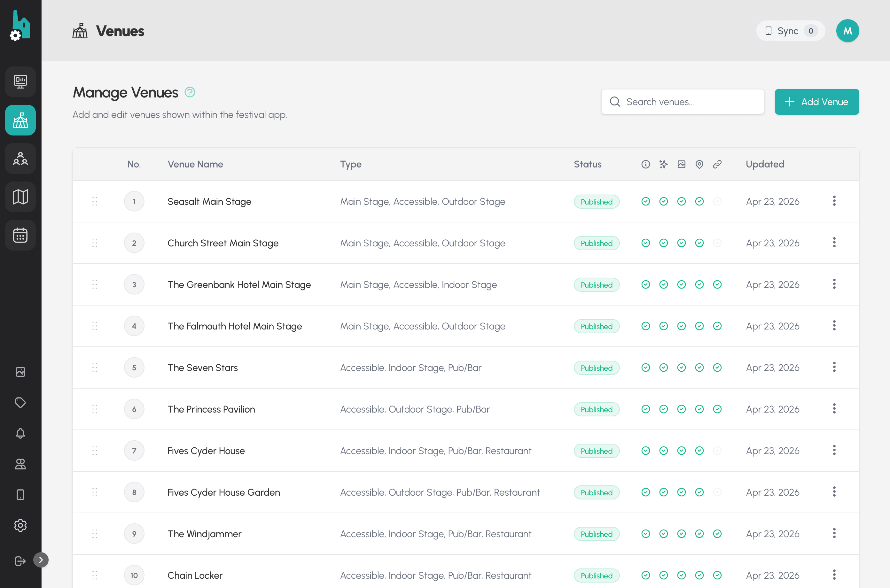Click the app logo at top of sidebar
The width and height of the screenshot is (890, 588).
[x=20, y=26]
